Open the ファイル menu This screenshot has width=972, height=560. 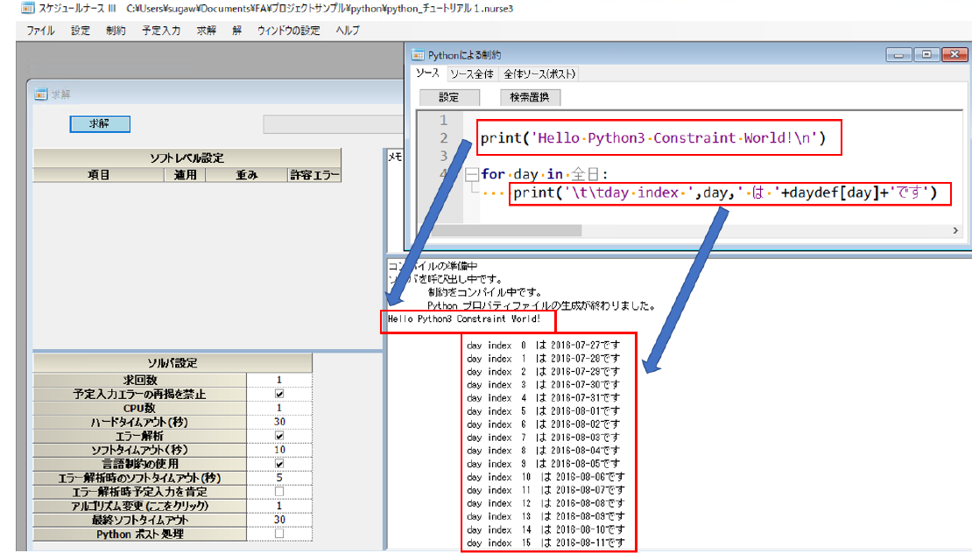tap(40, 31)
